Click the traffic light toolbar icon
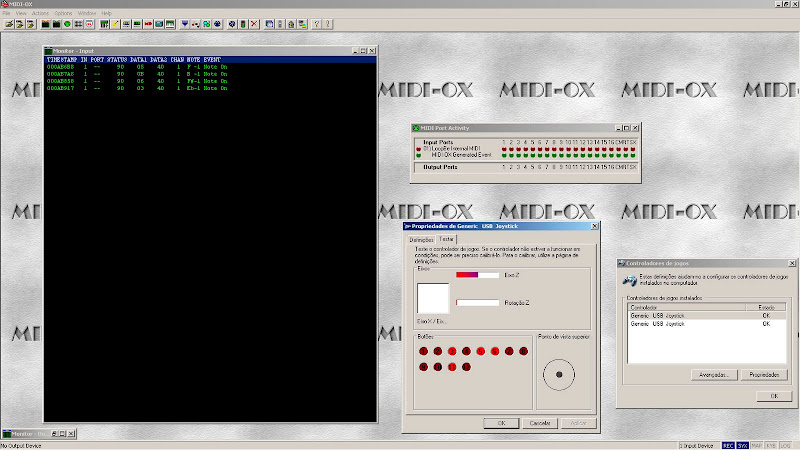 (243, 24)
